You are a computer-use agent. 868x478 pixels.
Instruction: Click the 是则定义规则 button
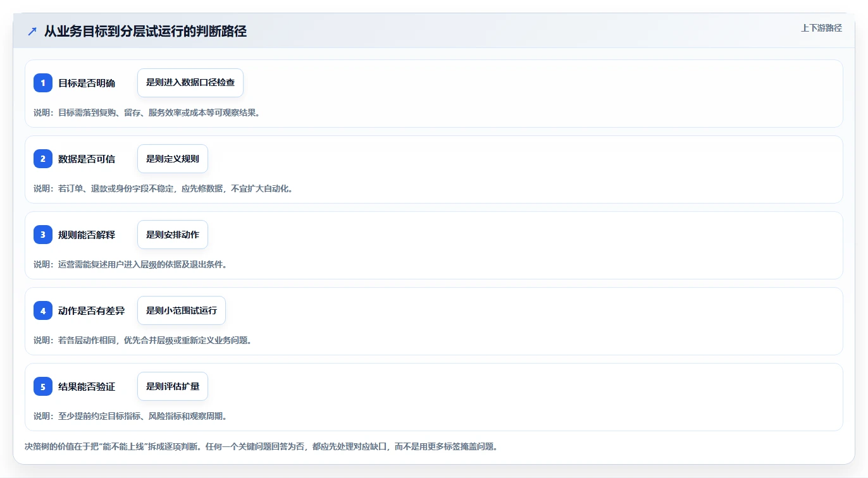pos(173,159)
